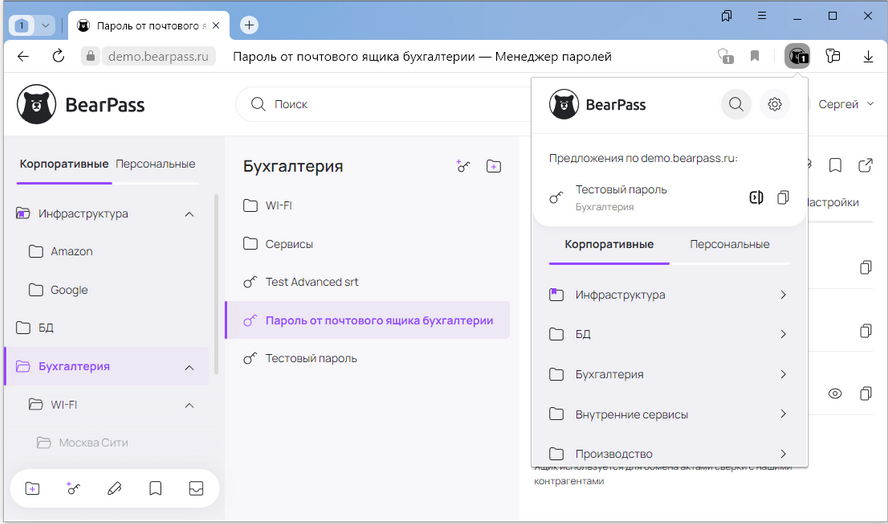The width and height of the screenshot is (888, 524).
Task: Click new folder icon in bottom sidebar toolbar
Action: (x=32, y=488)
